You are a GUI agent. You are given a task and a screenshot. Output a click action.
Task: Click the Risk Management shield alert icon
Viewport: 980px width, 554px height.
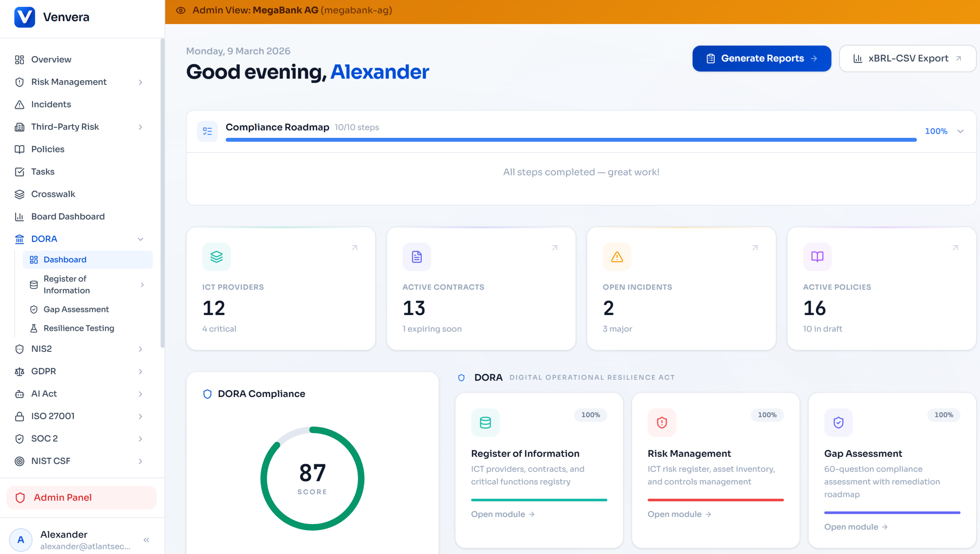click(661, 422)
